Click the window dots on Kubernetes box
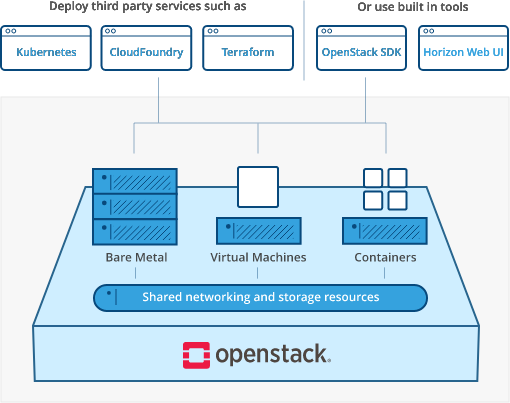510x403 pixels. click(x=11, y=31)
